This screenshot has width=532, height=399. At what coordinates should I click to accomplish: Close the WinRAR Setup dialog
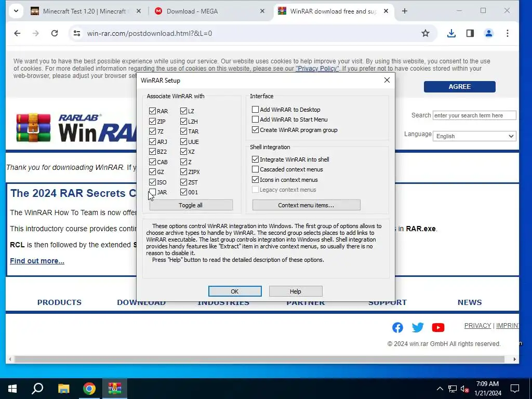(387, 80)
